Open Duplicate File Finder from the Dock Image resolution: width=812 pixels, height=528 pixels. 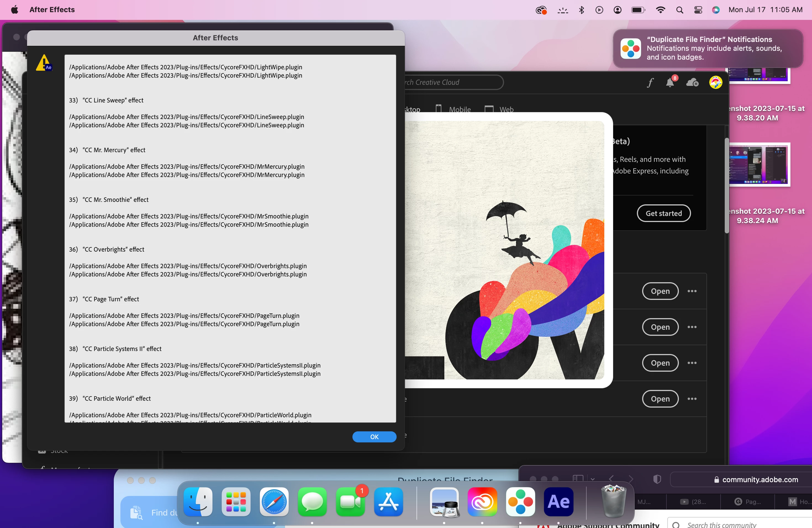(520, 502)
